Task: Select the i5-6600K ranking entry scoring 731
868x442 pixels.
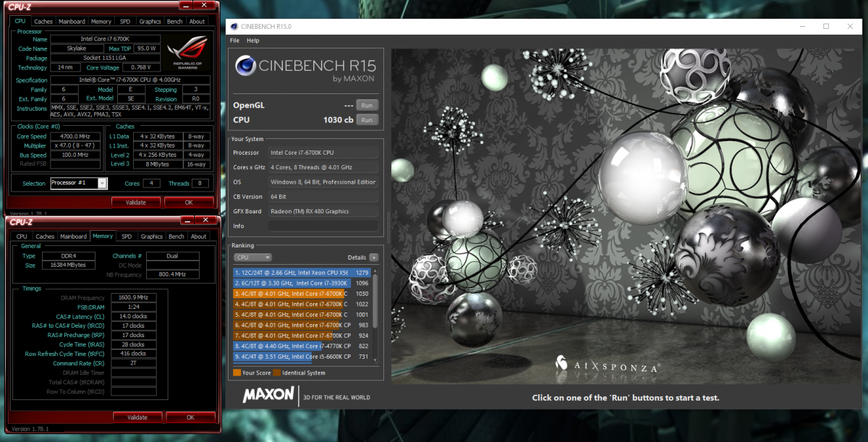Action: (302, 357)
